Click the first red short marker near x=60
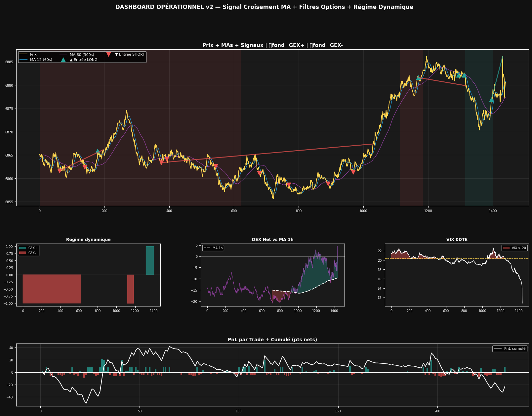Image resolution: width=532 pixels, height=416 pixels. tap(60, 171)
